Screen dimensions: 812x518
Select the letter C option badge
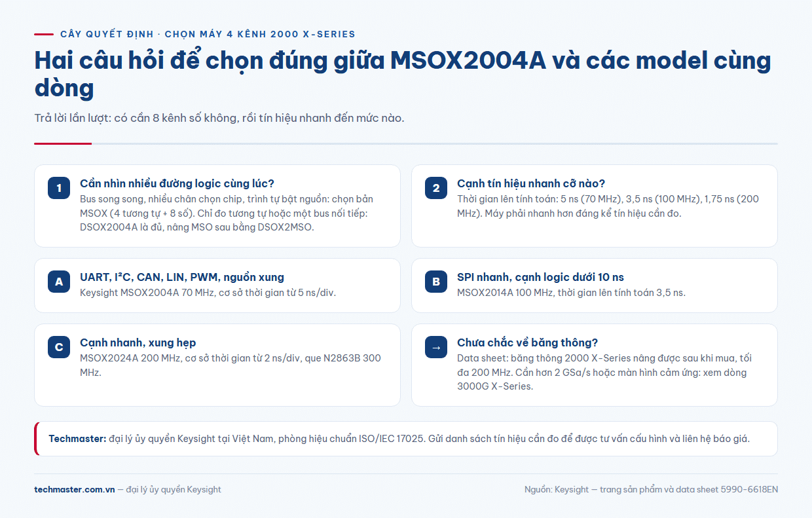pos(59,348)
